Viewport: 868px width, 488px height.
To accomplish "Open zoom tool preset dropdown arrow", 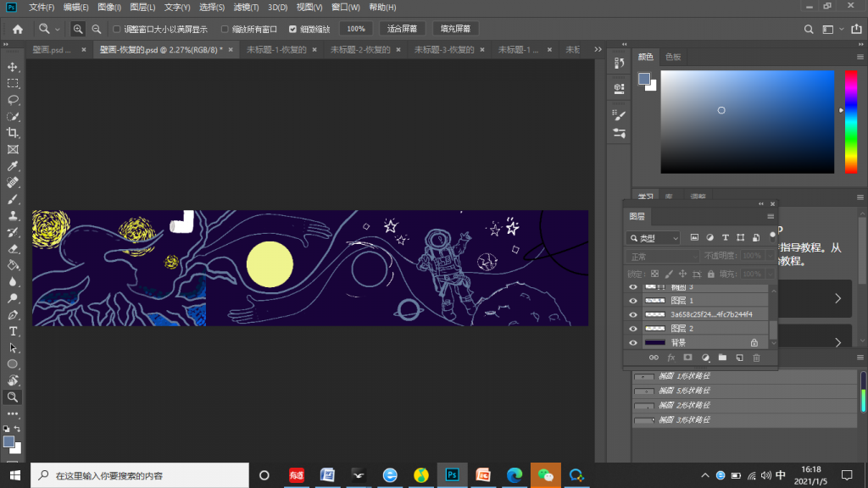I will click(57, 30).
